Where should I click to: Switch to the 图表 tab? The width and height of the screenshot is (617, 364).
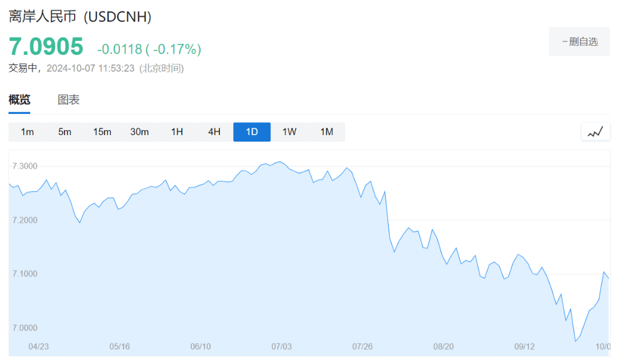point(68,100)
